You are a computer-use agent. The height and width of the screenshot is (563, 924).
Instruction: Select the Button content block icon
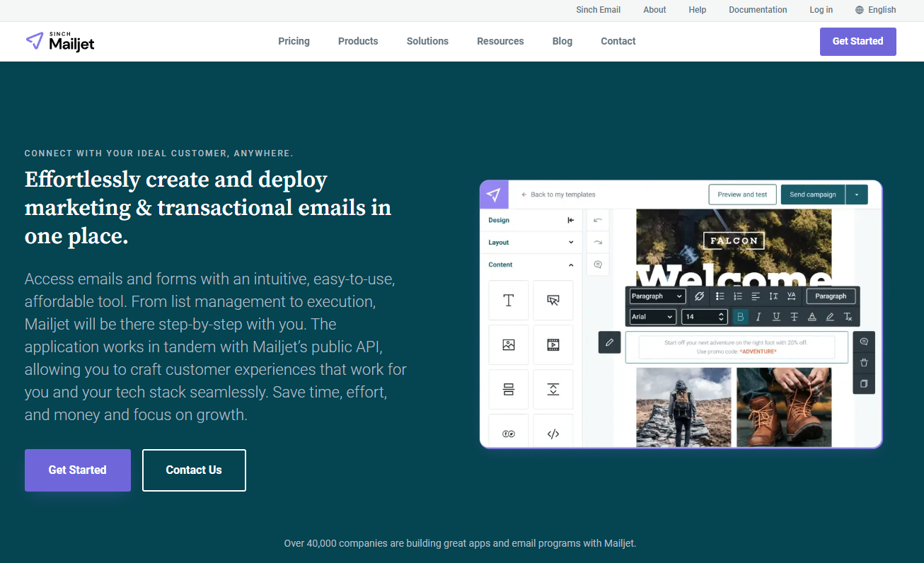(553, 301)
